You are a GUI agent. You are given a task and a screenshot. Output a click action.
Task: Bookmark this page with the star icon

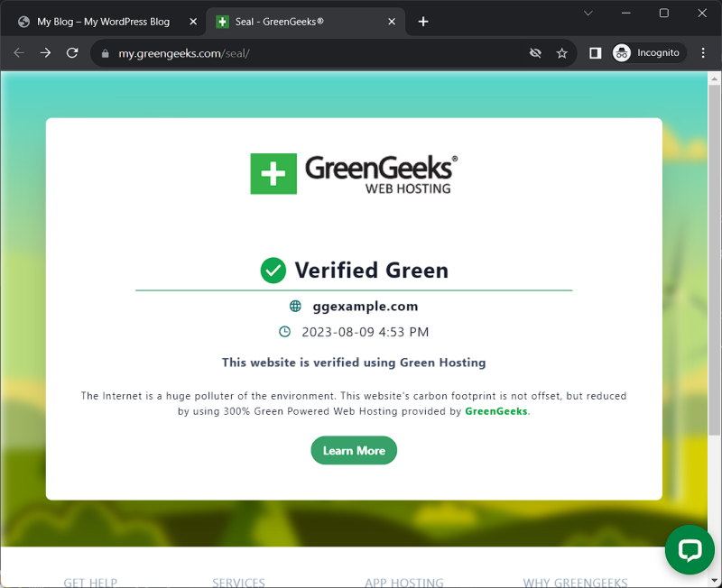[x=561, y=53]
